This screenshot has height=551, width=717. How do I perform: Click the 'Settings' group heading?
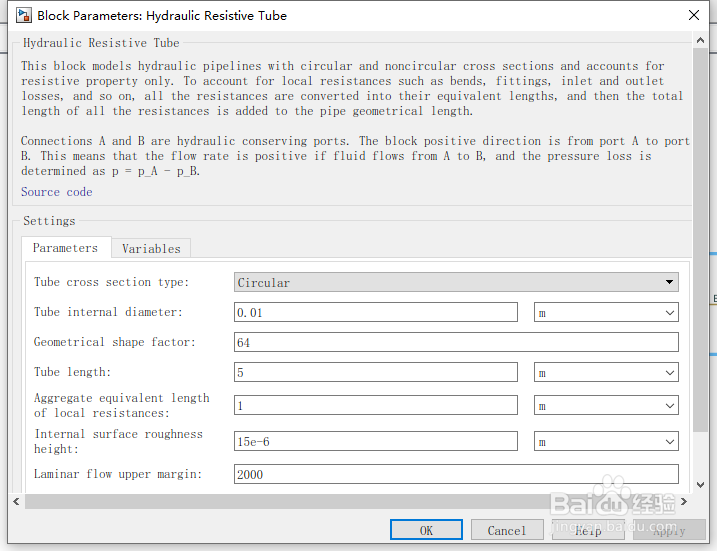(49, 221)
